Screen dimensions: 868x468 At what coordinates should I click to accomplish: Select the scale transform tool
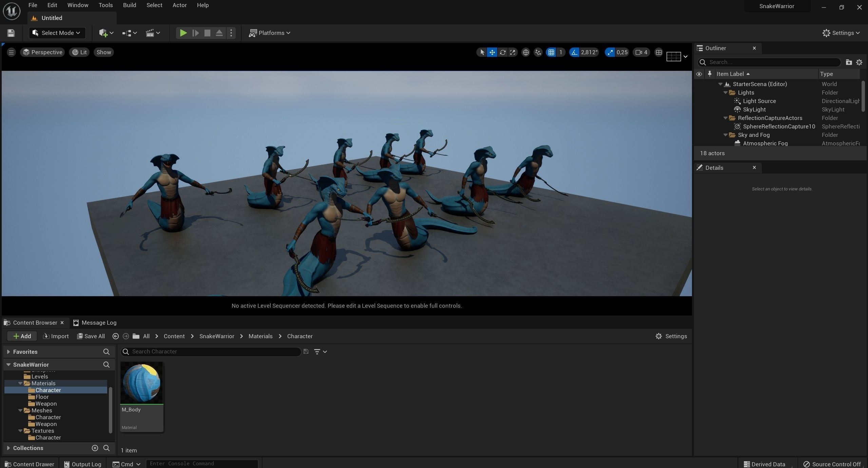click(513, 52)
